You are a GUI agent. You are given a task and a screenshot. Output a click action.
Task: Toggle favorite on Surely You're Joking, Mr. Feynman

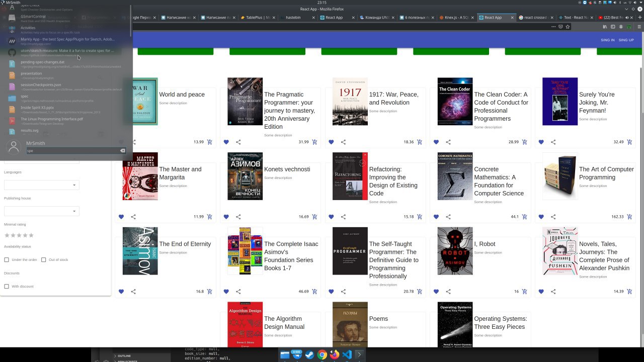541,142
